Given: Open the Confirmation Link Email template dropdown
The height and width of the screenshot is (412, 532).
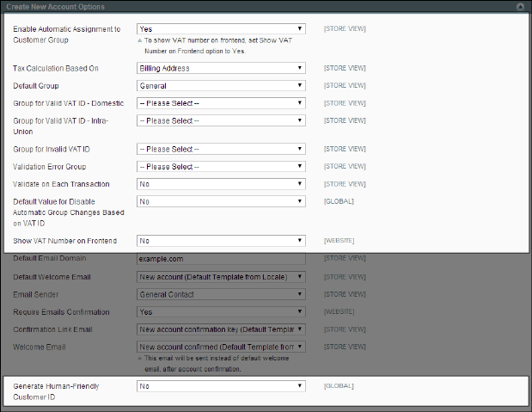Looking at the screenshot, I should pos(221,329).
